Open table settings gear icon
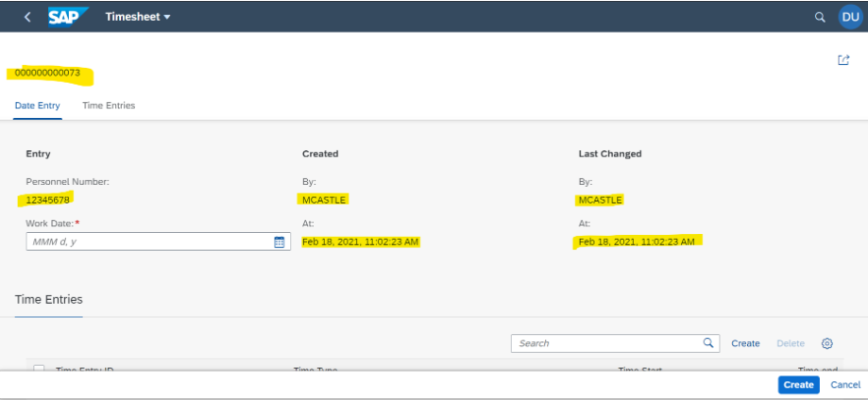This screenshot has width=868, height=400. [827, 343]
